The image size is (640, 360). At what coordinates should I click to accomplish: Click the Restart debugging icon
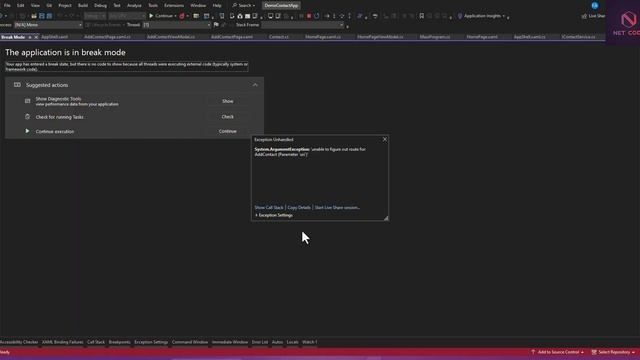click(x=317, y=16)
